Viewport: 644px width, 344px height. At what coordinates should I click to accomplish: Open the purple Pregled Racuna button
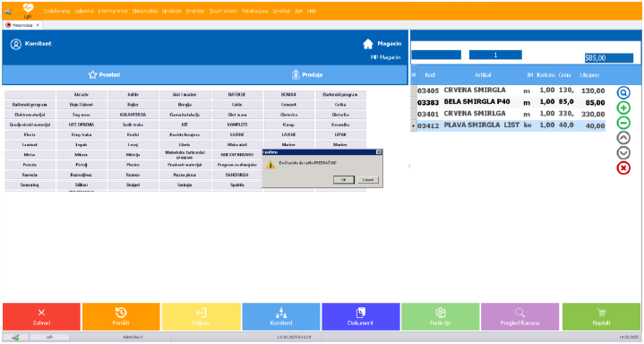pyautogui.click(x=519, y=317)
